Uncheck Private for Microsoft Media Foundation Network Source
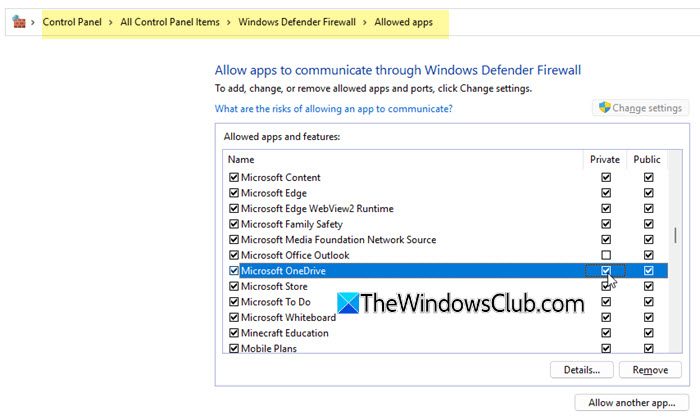Screen dimensions: 700x420 click(606, 240)
